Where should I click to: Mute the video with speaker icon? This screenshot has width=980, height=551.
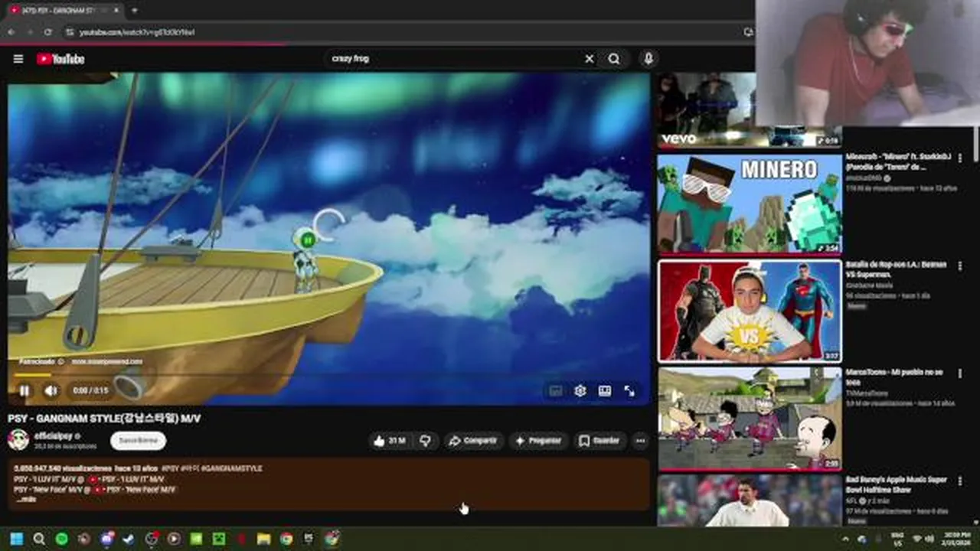[x=51, y=391]
